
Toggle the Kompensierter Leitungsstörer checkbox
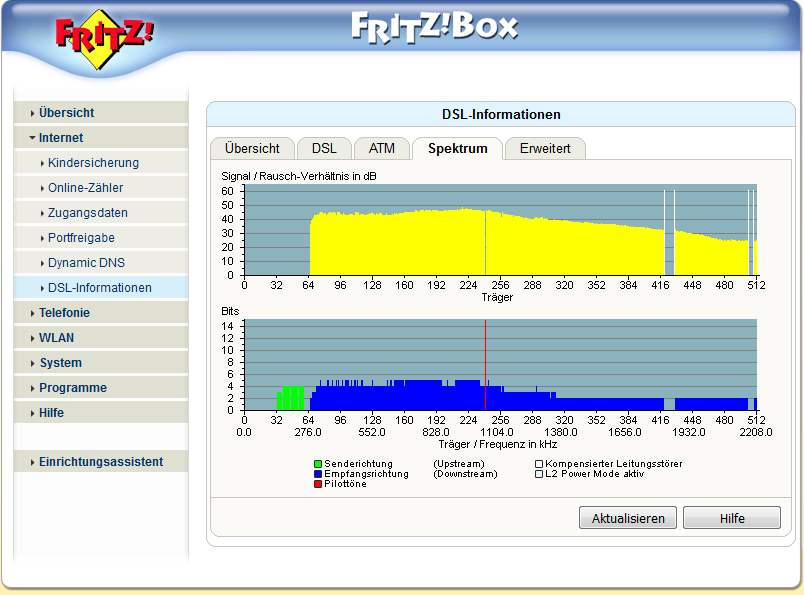tap(538, 464)
